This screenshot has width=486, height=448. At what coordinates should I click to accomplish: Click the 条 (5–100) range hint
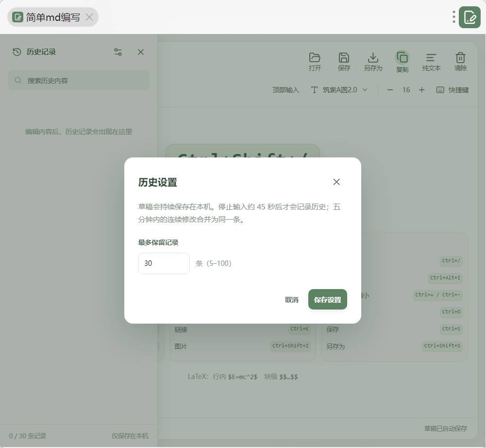(214, 263)
